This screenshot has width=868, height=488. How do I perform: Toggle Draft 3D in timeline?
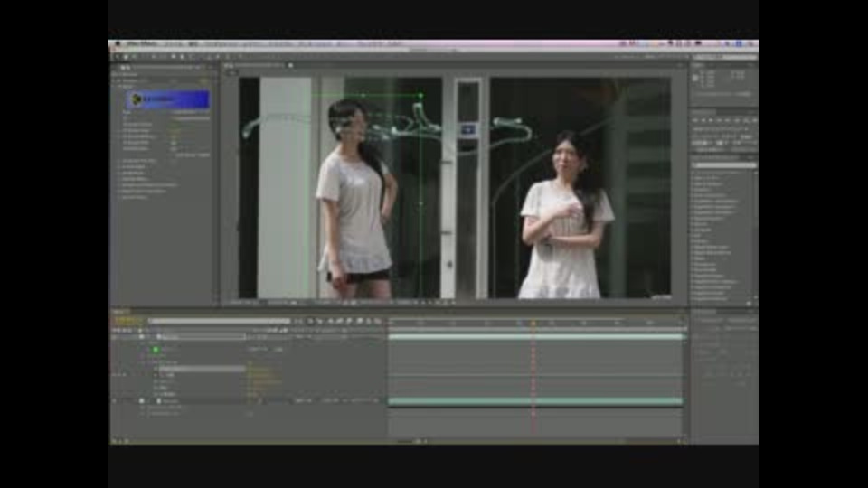click(x=320, y=320)
